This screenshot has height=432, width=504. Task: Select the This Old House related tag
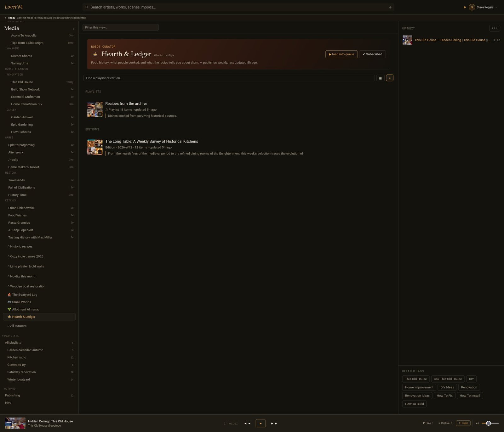(416, 379)
